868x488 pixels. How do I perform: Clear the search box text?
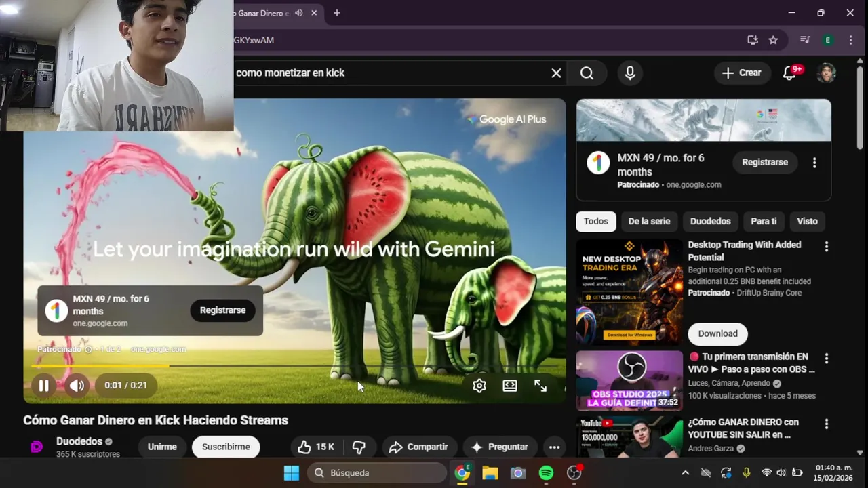[556, 73]
